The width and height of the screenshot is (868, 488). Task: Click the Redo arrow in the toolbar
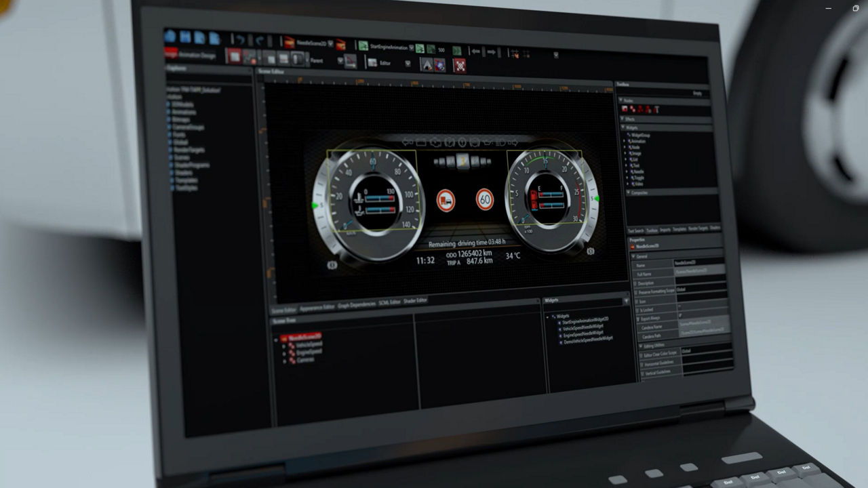click(x=259, y=41)
